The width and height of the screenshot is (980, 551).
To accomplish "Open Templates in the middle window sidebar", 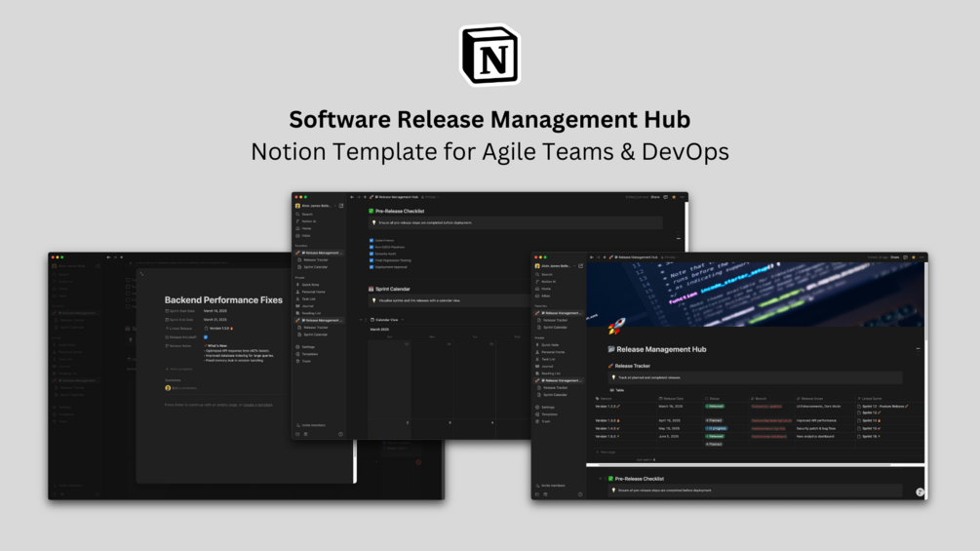I will pos(307,354).
